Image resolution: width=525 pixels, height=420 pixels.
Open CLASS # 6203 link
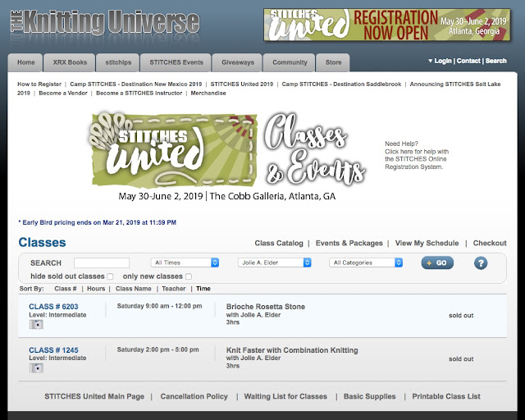coord(53,307)
